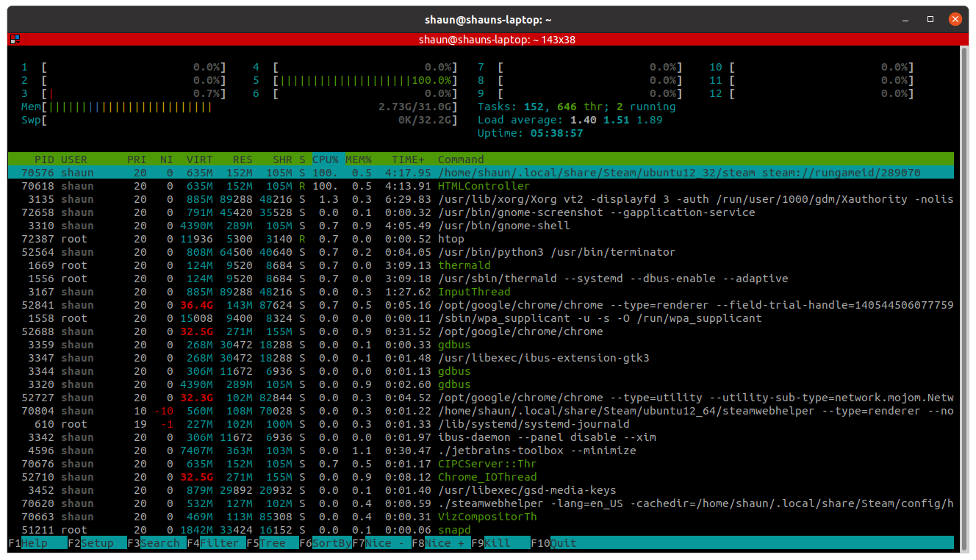This screenshot has width=976, height=560.
Task: Click the F1 Help function key button
Action: coord(37,543)
